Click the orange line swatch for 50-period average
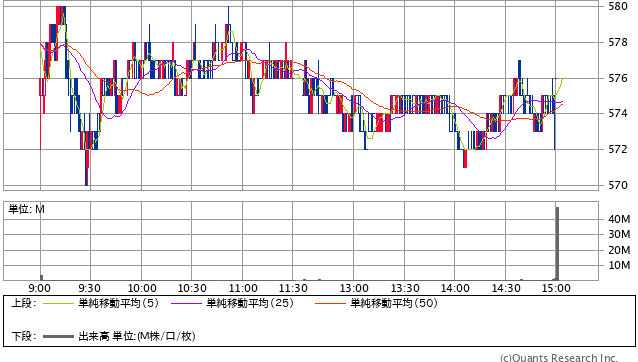Viewport: 638px width, 362px height. tap(330, 303)
